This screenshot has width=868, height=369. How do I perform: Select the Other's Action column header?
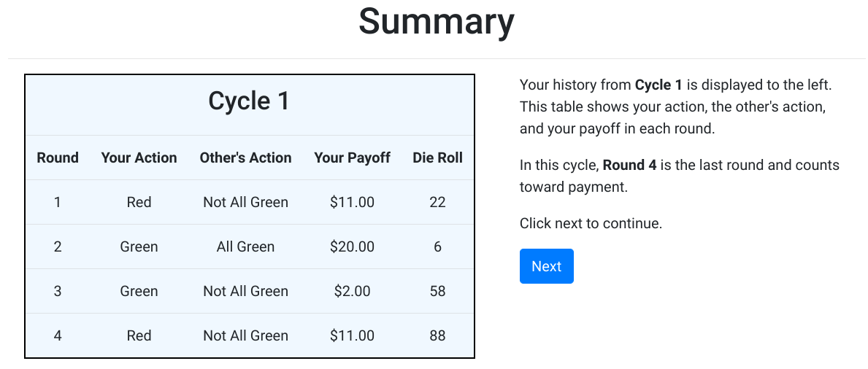(x=245, y=158)
